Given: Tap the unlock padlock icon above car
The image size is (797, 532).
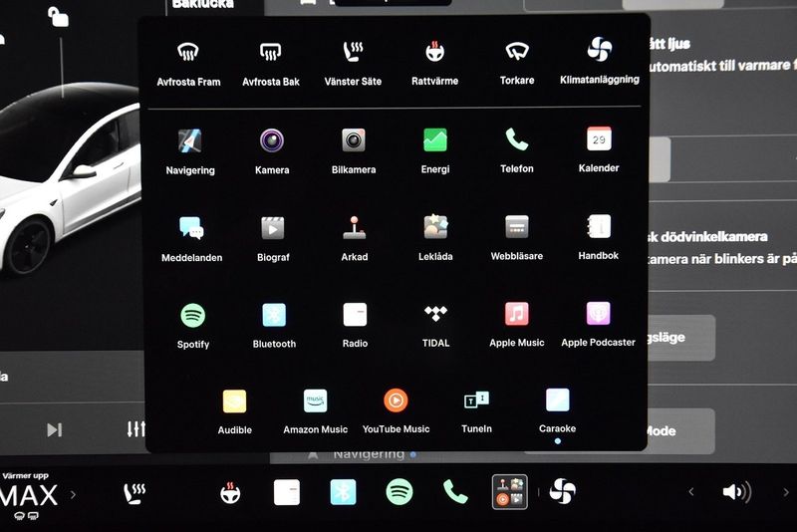Looking at the screenshot, I should (x=58, y=17).
